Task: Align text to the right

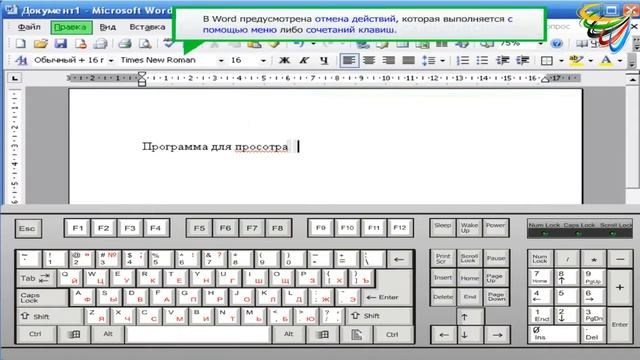Action: tap(388, 60)
